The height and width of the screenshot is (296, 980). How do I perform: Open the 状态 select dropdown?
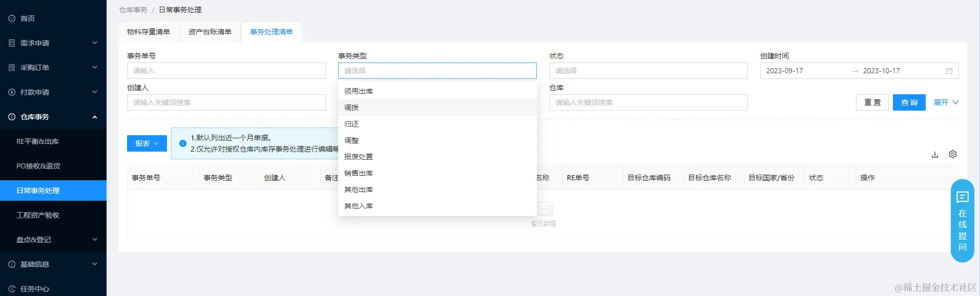[649, 71]
